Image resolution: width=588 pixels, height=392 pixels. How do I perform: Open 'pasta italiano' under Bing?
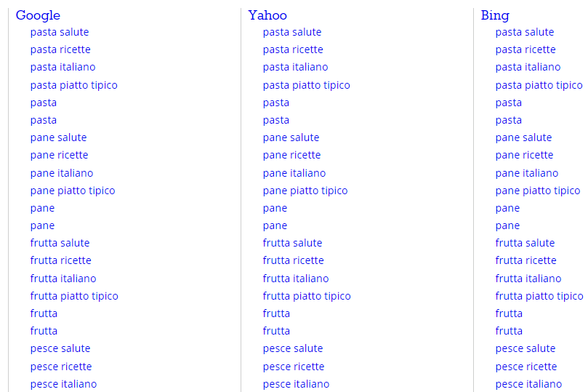point(528,67)
